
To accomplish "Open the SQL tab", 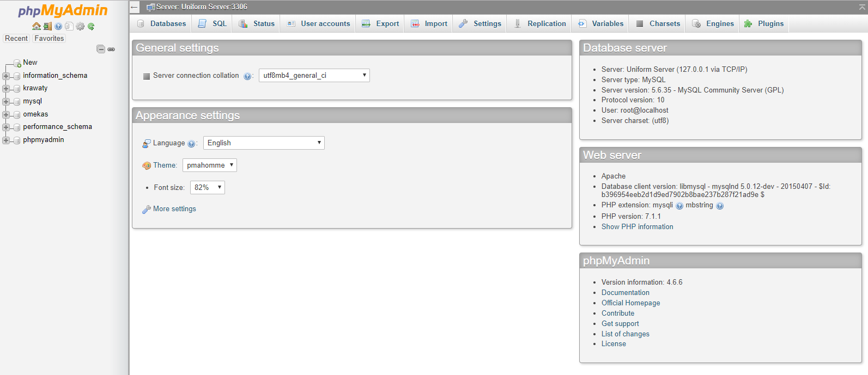I will pos(213,23).
